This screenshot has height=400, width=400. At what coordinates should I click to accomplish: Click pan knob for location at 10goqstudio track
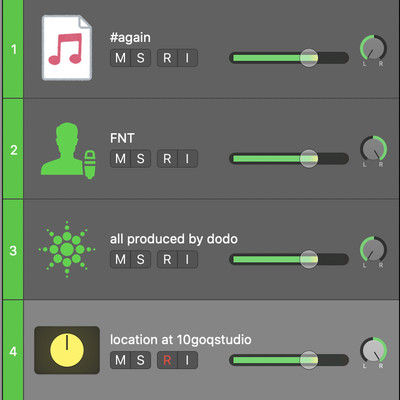tap(373, 350)
